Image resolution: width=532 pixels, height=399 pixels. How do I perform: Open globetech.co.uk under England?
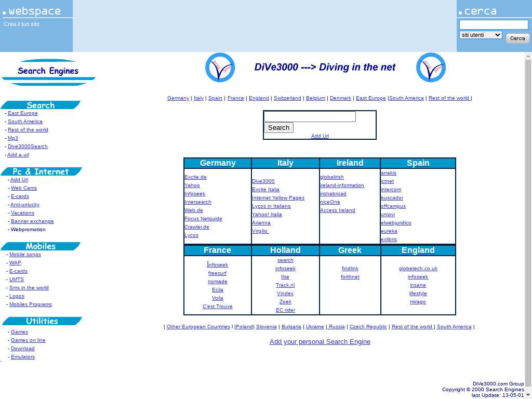(418, 269)
